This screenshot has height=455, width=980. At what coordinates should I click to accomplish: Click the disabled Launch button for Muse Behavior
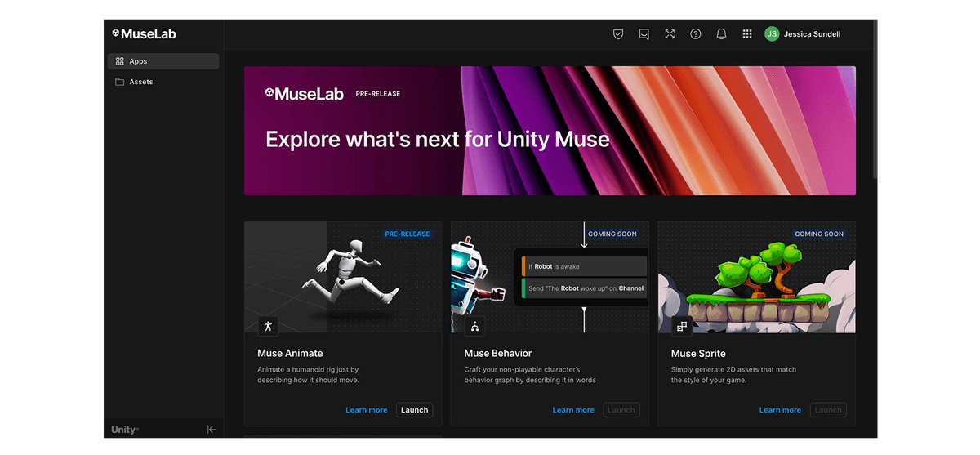coord(621,410)
